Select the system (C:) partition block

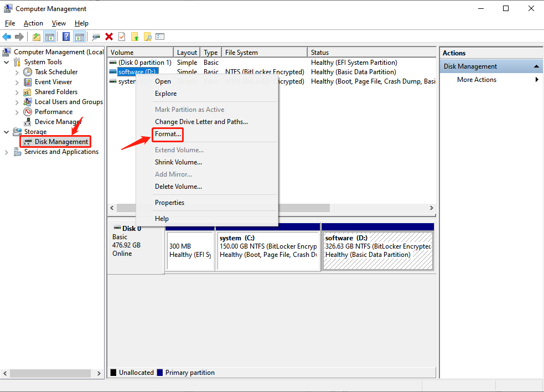pyautogui.click(x=268, y=250)
